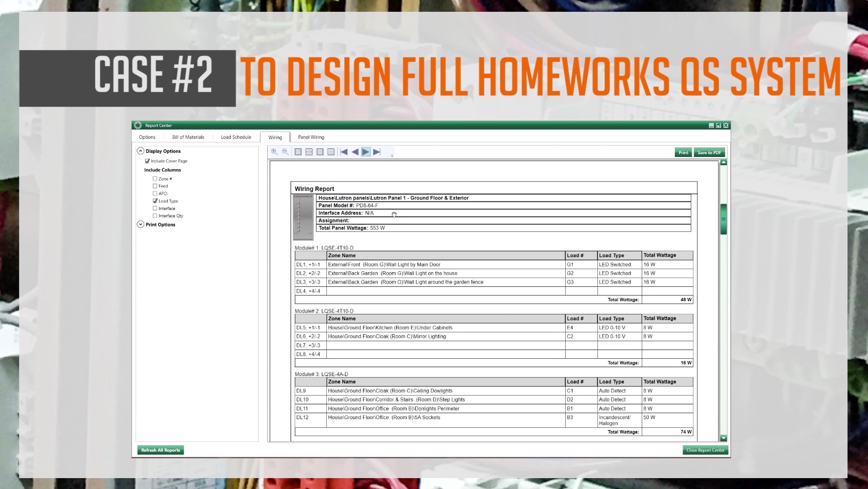
Task: Enable the AFCI column checkbox
Action: pyautogui.click(x=155, y=193)
